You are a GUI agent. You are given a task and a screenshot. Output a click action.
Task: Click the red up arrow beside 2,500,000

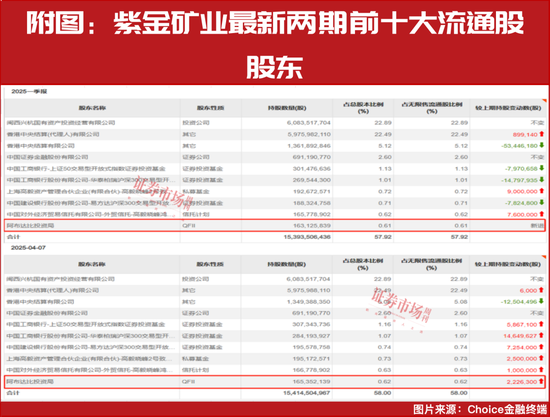(541, 358)
